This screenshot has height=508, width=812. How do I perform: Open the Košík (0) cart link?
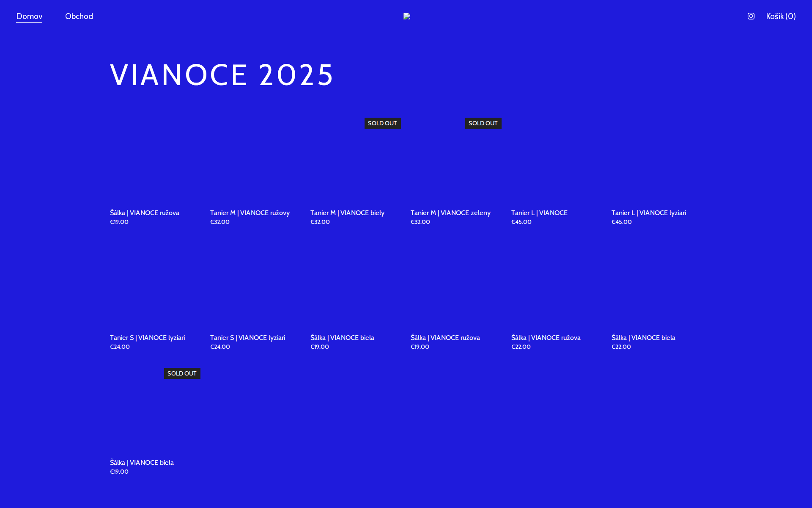pos(781,16)
